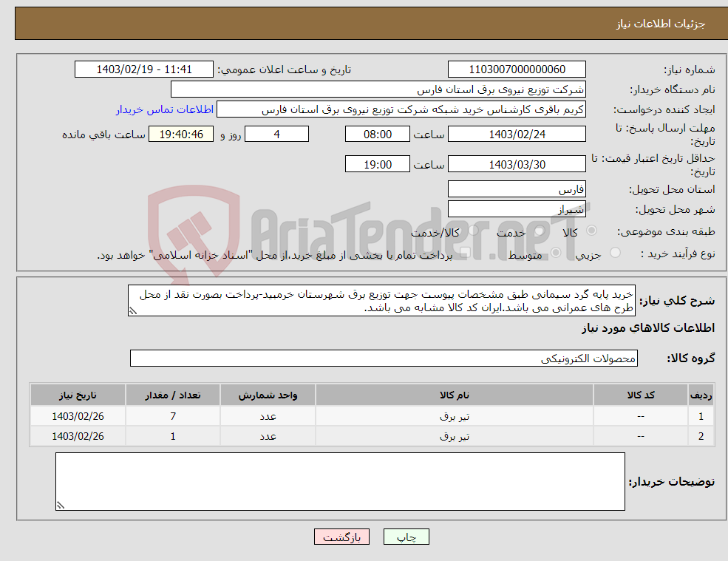Click تیر برق in row 1
Viewport: 728px width, 561px height.
click(455, 417)
